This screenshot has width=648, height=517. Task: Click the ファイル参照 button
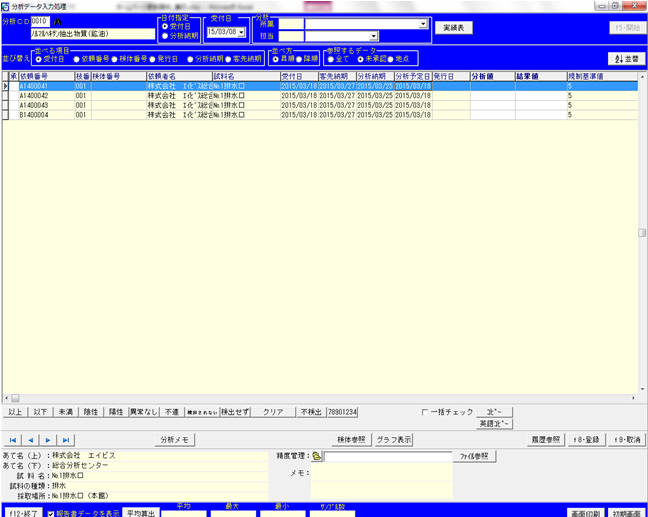[x=474, y=456]
